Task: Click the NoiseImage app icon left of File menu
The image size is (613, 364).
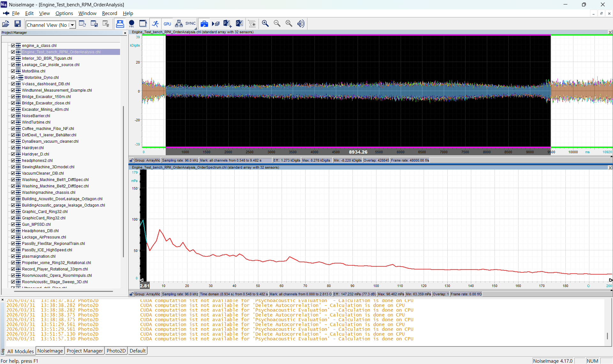Action: [x=6, y=13]
